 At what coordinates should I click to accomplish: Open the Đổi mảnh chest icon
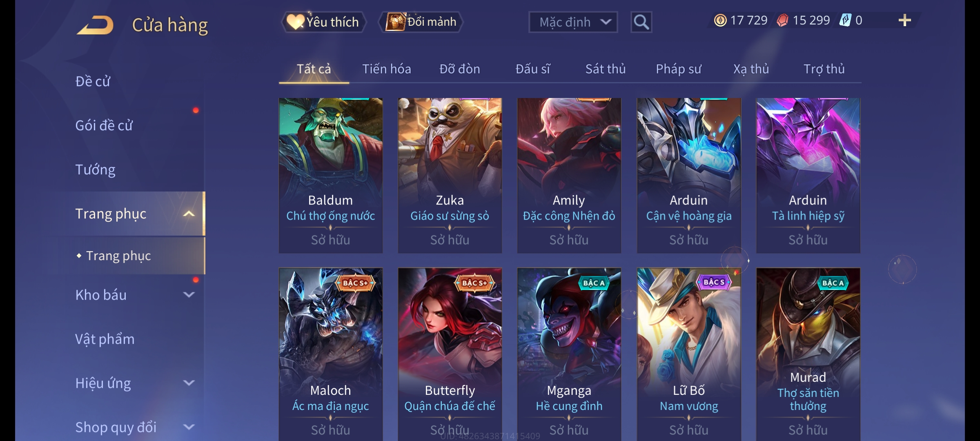tap(395, 22)
